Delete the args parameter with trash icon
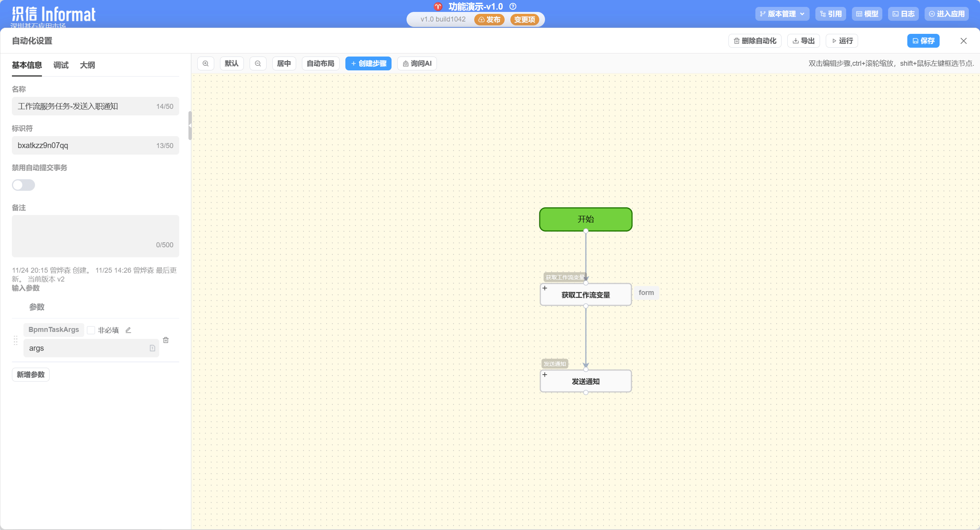 [166, 340]
